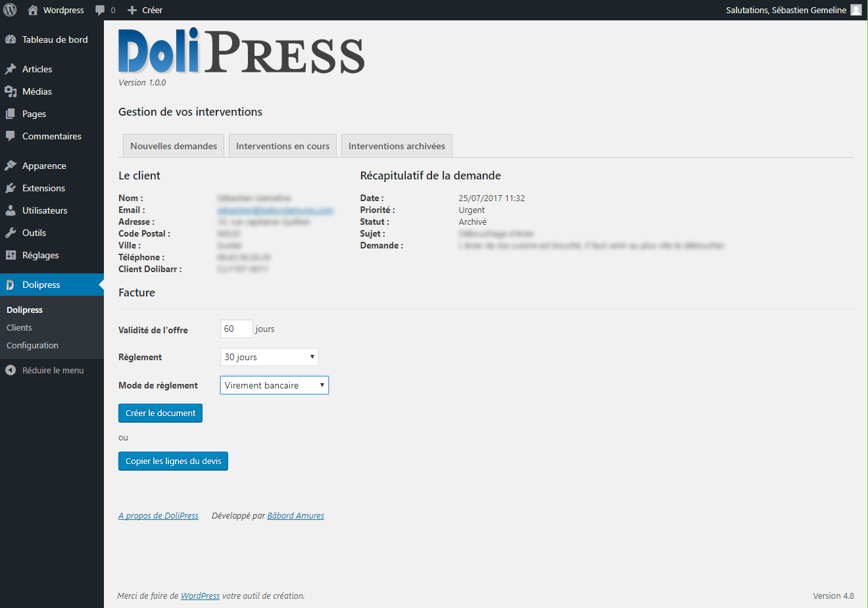The height and width of the screenshot is (608, 868).
Task: Open the Outils menu item
Action: click(x=52, y=233)
